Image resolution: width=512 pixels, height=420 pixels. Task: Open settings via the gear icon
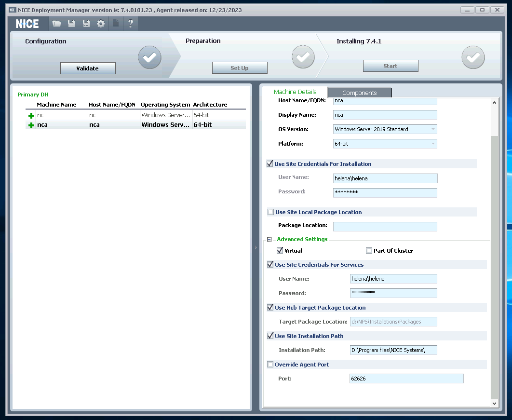point(100,24)
